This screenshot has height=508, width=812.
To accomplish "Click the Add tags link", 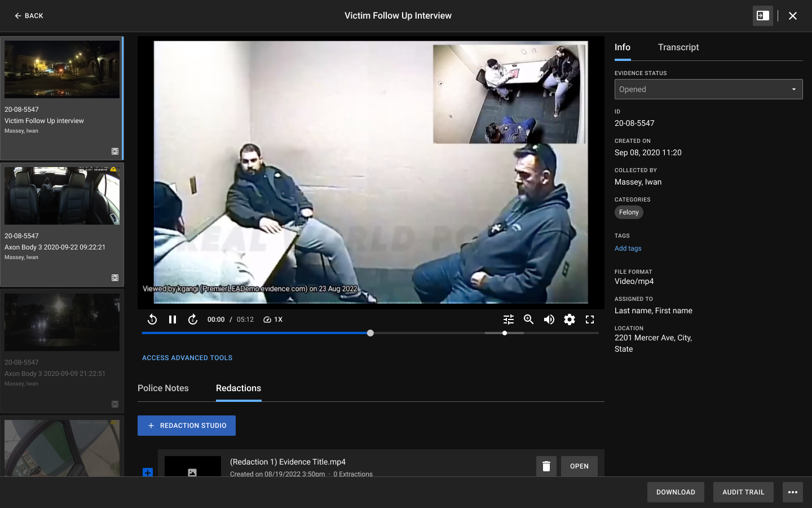I will pyautogui.click(x=628, y=248).
